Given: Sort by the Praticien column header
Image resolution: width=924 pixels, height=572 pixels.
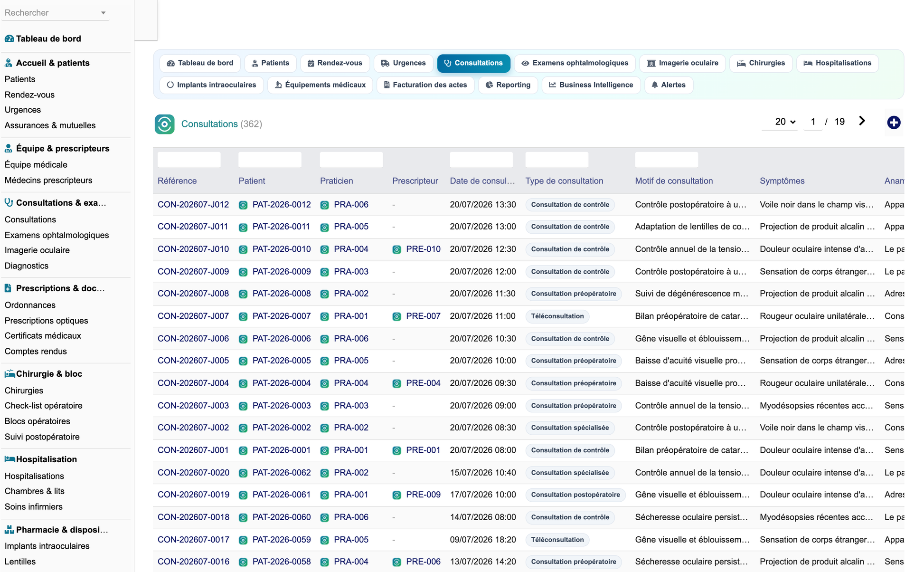Looking at the screenshot, I should [x=336, y=181].
